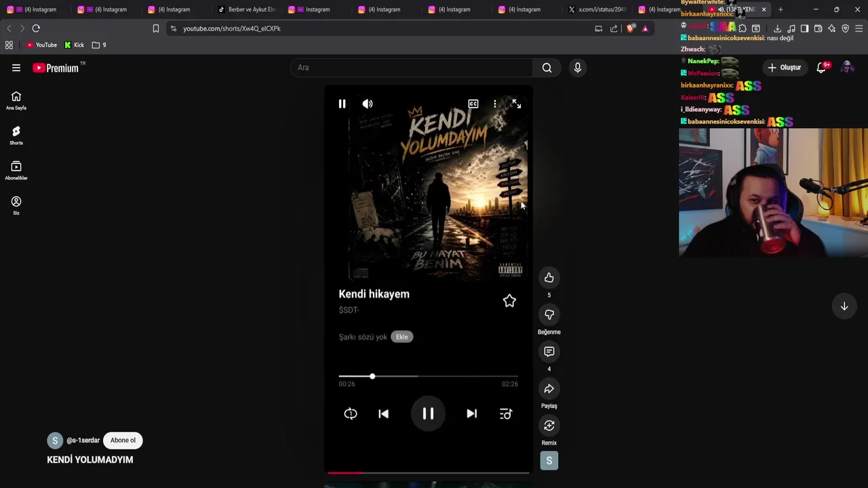
Task: Open the account avatar menu
Action: pos(847,68)
